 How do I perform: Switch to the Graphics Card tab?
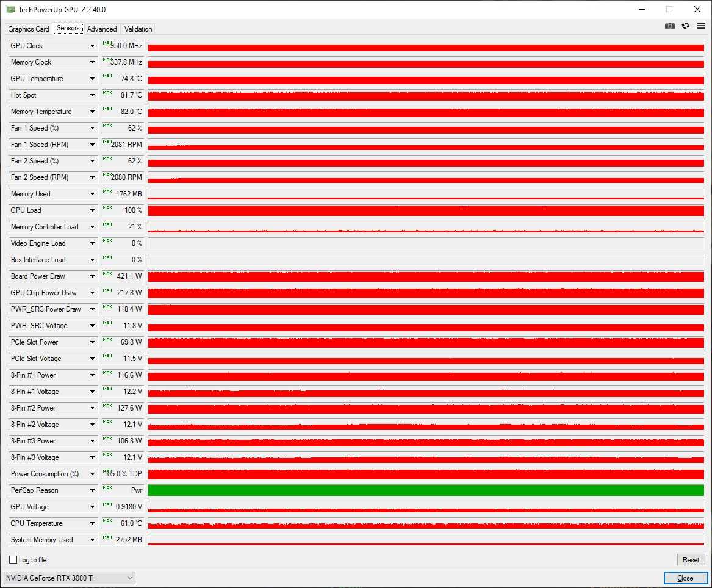(x=29, y=29)
